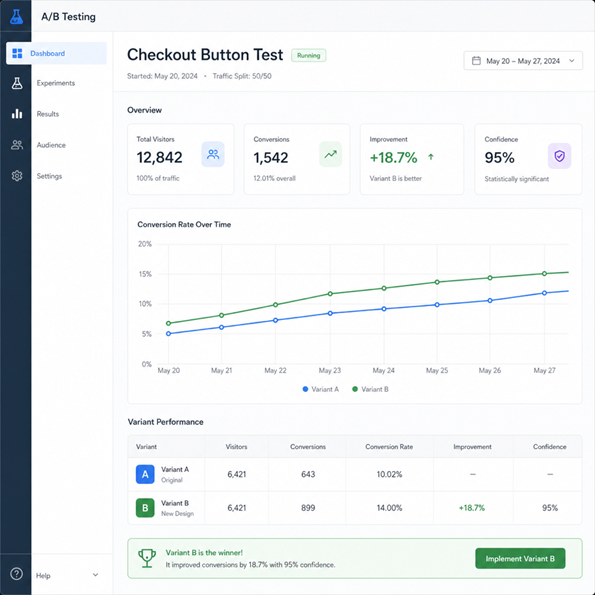The image size is (595, 595).
Task: Click the A/B Testing header title
Action: pyautogui.click(x=68, y=17)
